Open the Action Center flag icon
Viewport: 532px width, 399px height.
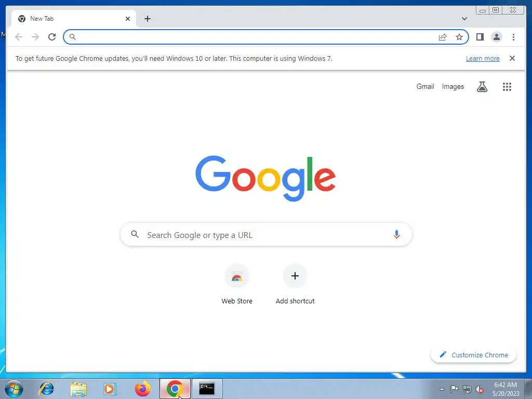click(x=454, y=389)
